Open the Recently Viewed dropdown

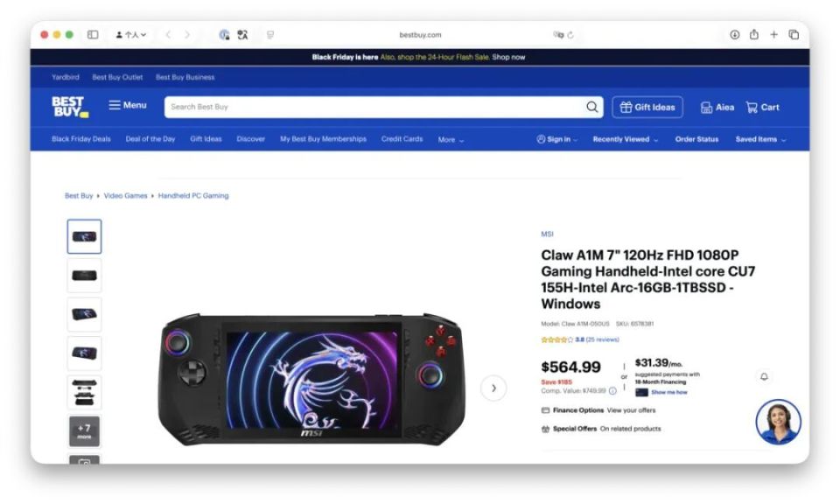(x=625, y=139)
